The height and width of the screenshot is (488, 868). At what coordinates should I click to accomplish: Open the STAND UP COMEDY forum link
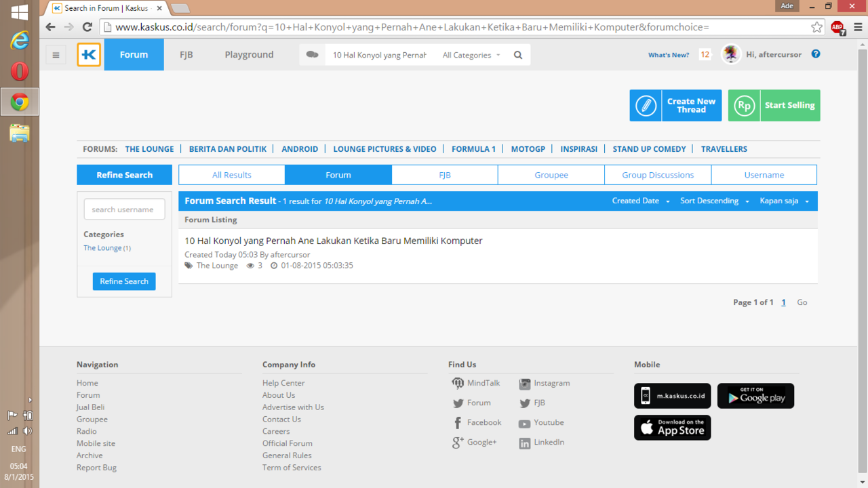[x=649, y=149]
